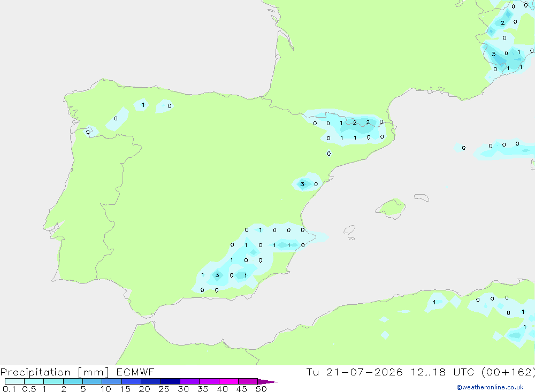Click the 35–40 mm violet legend box
Screen dimensions: 535x392
[x=209, y=381]
